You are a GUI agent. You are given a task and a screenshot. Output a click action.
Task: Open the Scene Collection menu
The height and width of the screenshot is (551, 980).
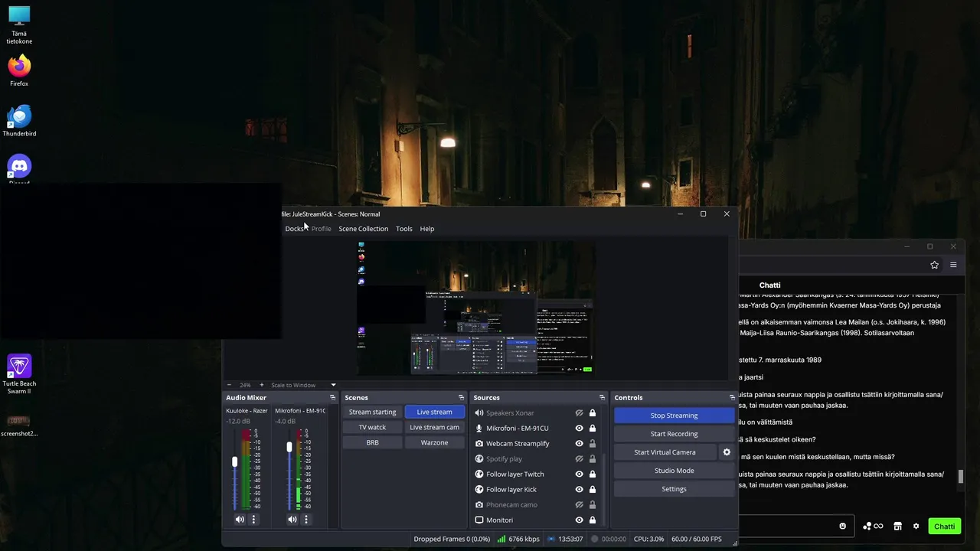coord(363,229)
